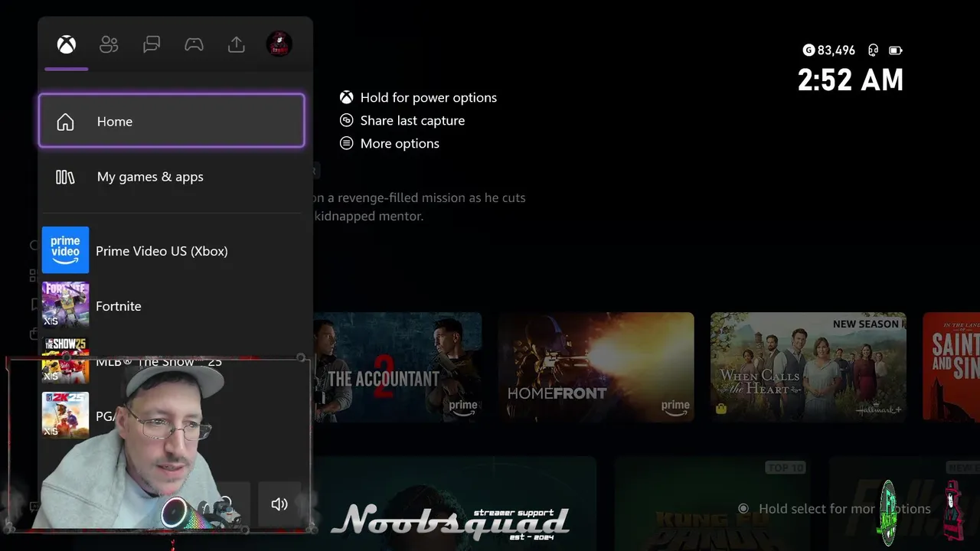The height and width of the screenshot is (551, 980).
Task: Click the library books icon
Action: pyautogui.click(x=65, y=177)
